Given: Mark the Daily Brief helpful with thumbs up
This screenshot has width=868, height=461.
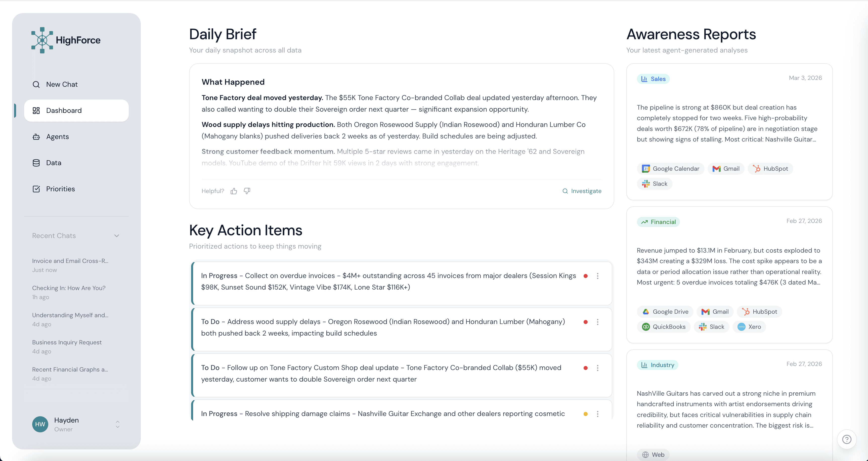Looking at the screenshot, I should [234, 191].
